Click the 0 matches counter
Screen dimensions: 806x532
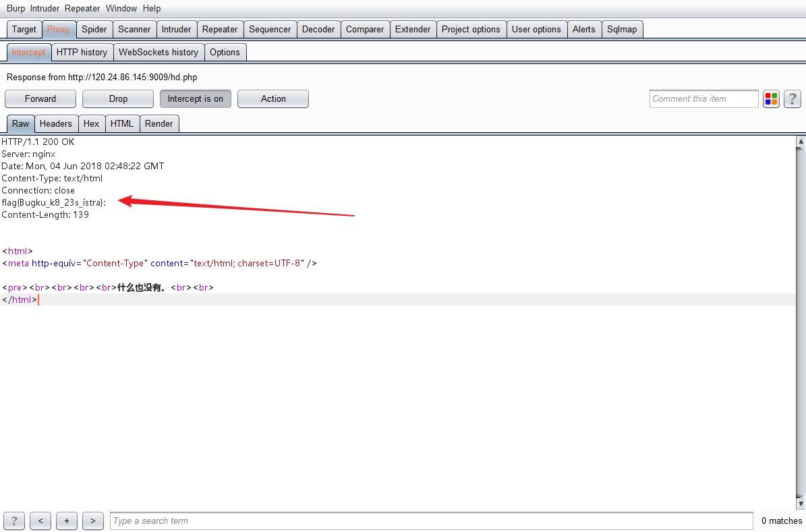pyautogui.click(x=781, y=521)
